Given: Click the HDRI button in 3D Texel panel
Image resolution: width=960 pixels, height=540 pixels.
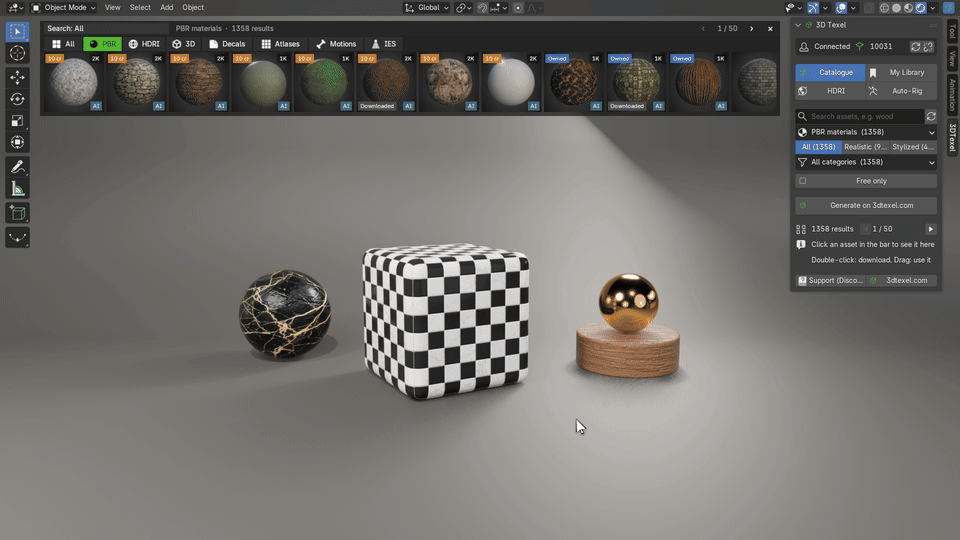Looking at the screenshot, I should point(830,91).
